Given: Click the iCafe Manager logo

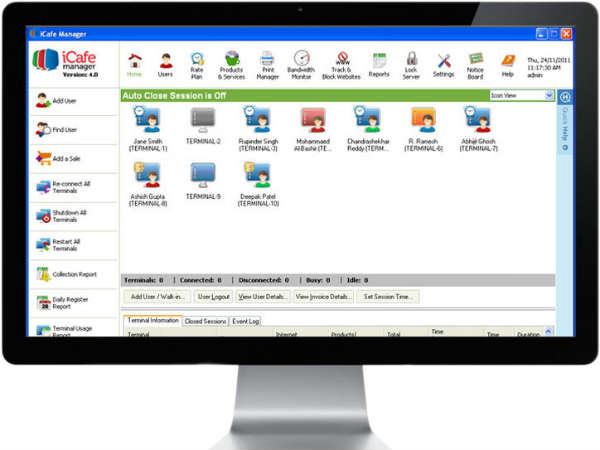Looking at the screenshot, I should pyautogui.click(x=65, y=63).
